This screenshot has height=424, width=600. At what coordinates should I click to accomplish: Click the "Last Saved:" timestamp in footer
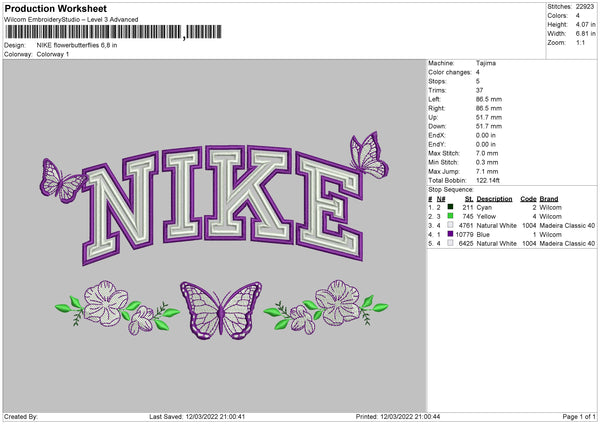(197, 417)
